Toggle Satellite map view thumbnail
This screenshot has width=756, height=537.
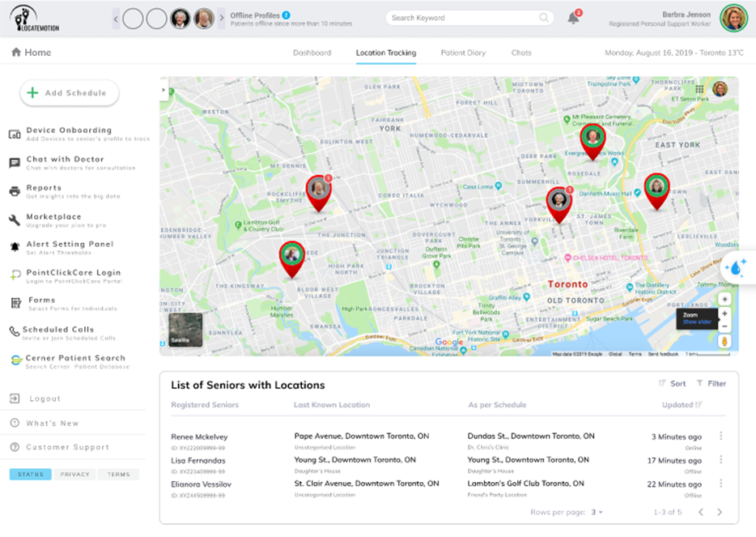(185, 330)
